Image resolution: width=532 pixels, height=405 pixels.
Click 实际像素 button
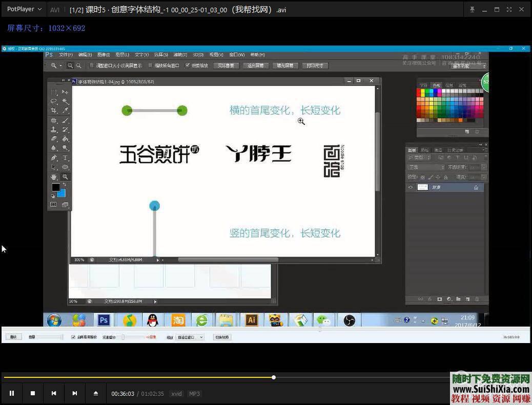[226, 66]
